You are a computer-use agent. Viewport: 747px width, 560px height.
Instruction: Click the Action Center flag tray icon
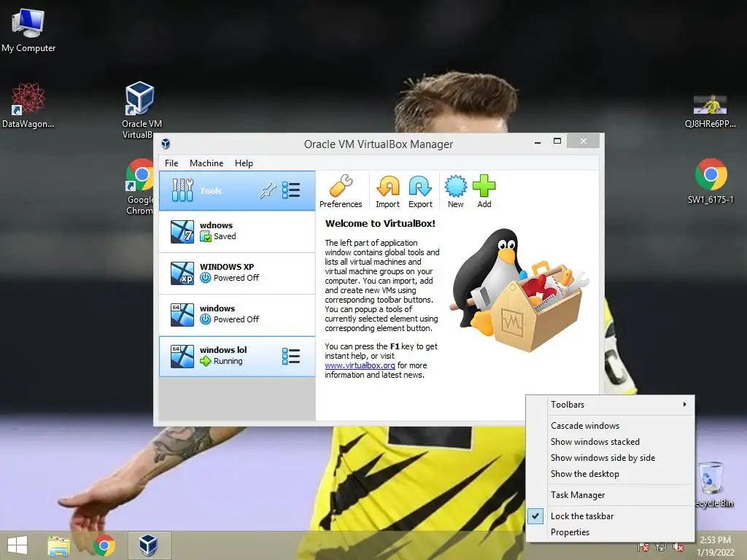coord(643,547)
